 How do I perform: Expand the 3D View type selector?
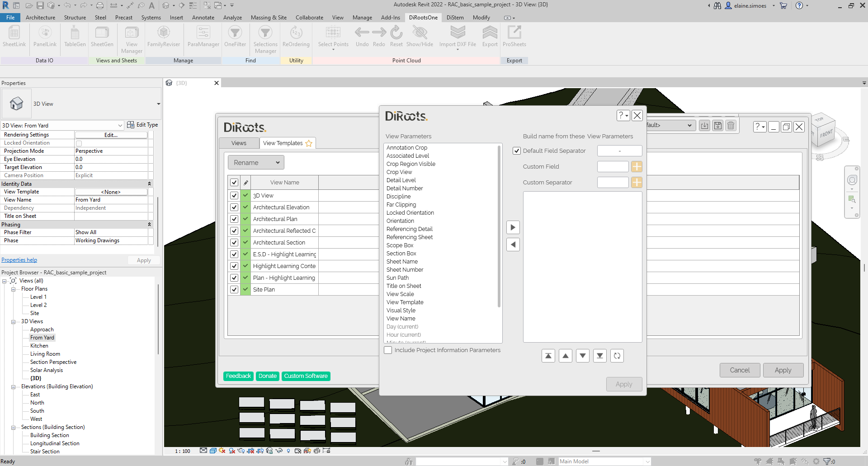click(158, 104)
